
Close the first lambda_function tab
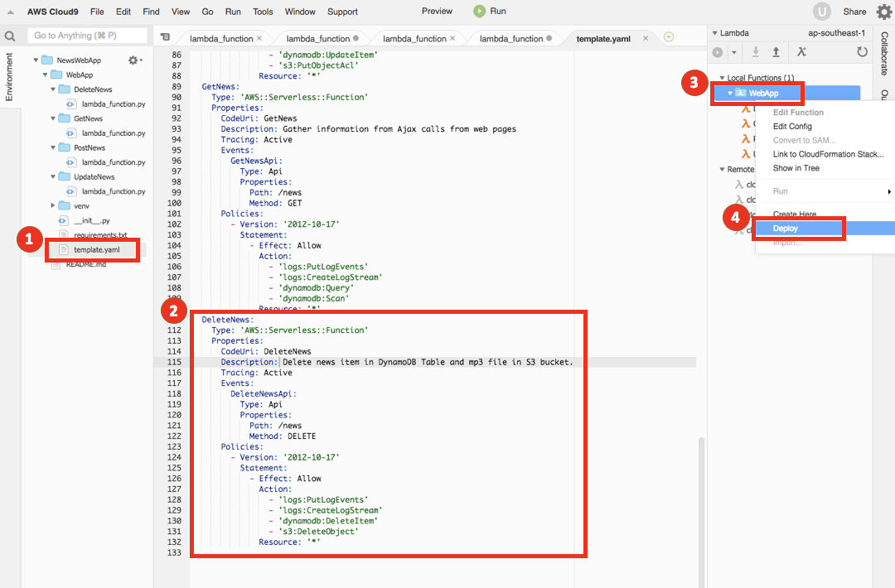click(259, 38)
